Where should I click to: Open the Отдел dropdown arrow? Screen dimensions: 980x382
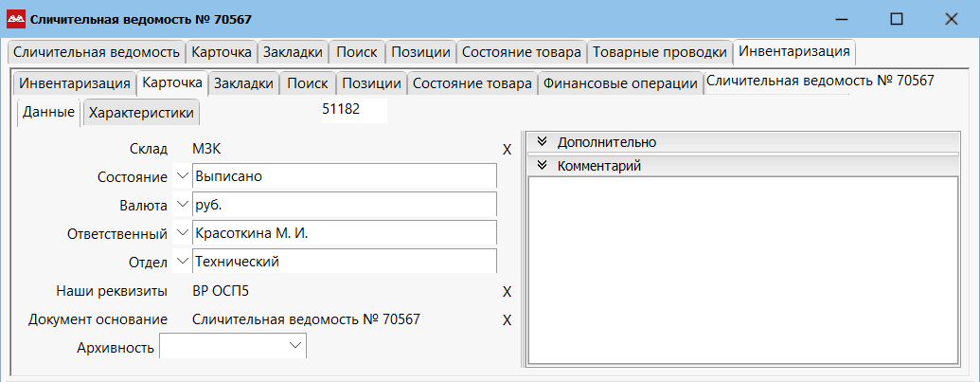182,262
